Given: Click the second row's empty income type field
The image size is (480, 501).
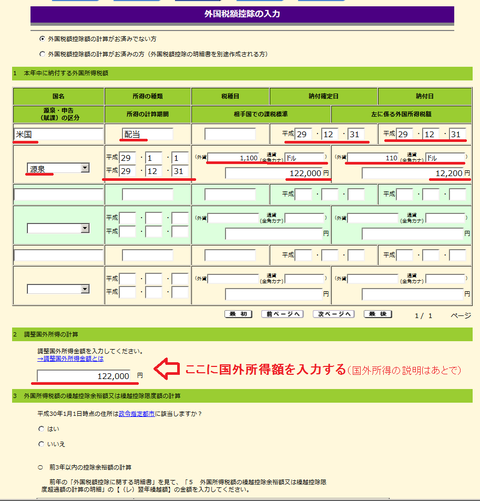Looking at the screenshot, I should [x=148, y=194].
